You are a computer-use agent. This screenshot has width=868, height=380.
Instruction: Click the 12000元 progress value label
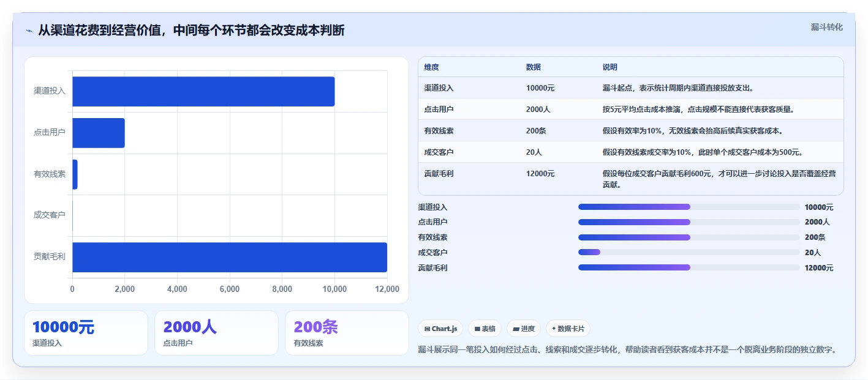[819, 268]
